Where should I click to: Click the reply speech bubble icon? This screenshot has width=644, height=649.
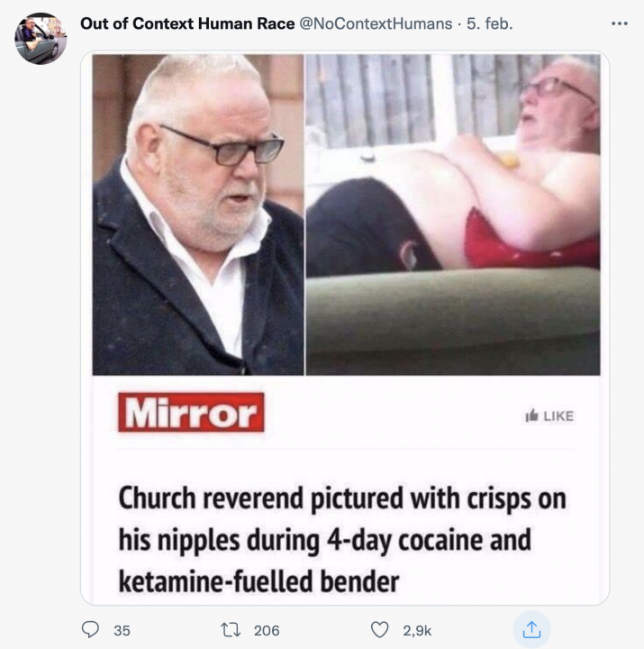click(x=91, y=630)
